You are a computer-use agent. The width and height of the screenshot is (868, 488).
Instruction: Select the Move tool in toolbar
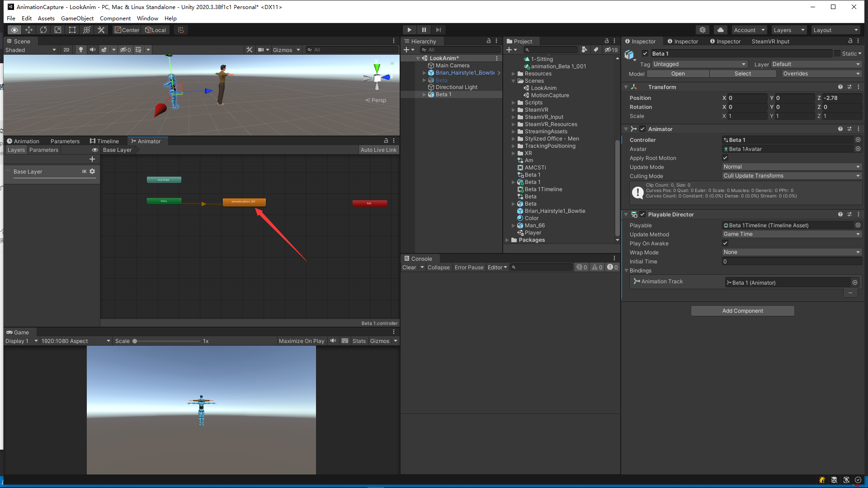point(29,30)
